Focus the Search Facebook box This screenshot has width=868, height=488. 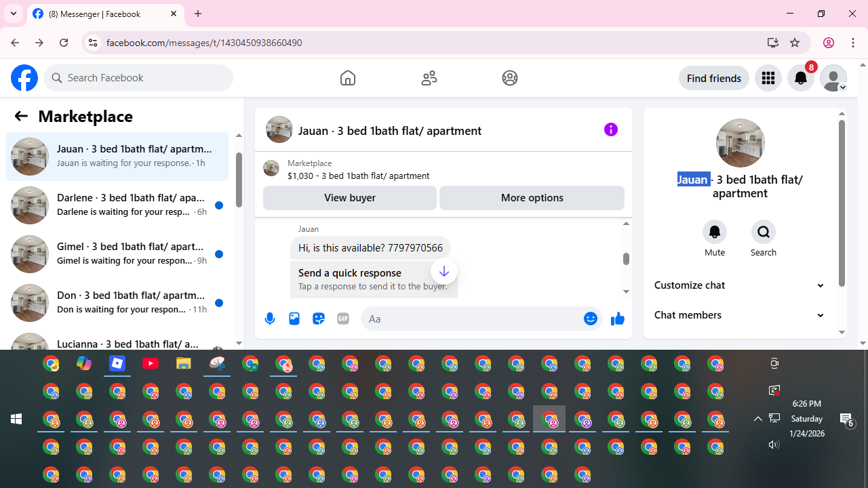pos(138,78)
